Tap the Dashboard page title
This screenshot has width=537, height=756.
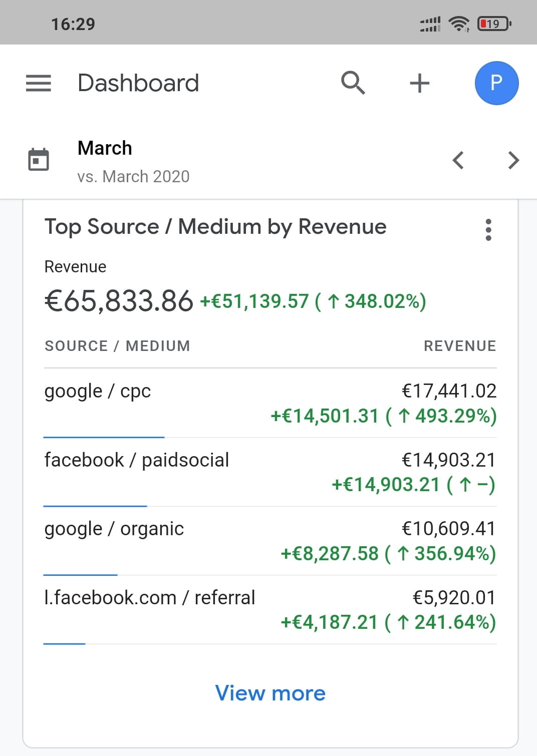[x=138, y=83]
